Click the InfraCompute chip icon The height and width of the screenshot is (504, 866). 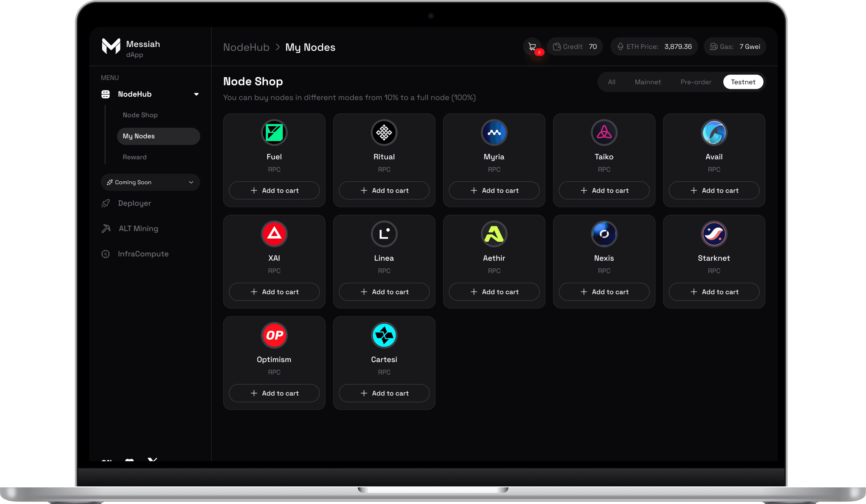click(106, 254)
